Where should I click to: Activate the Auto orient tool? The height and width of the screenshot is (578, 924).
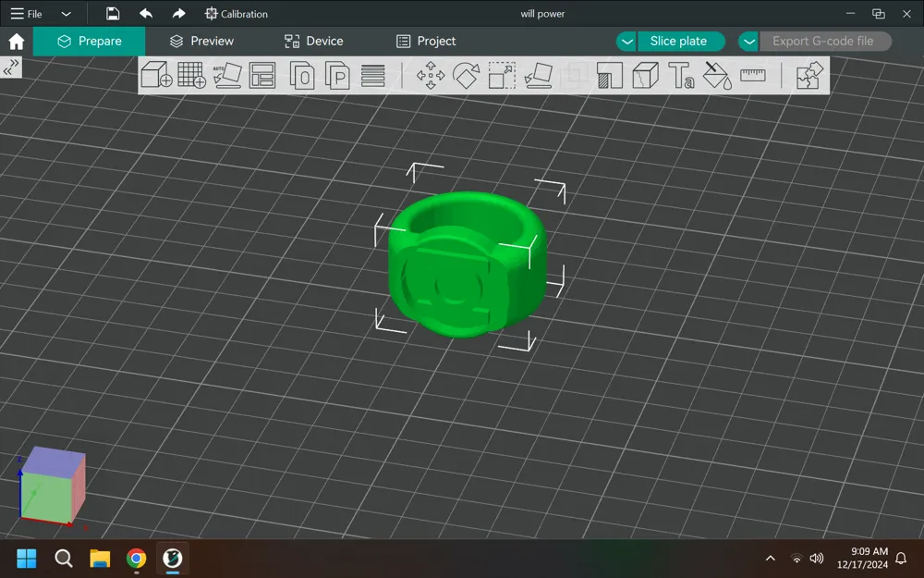(227, 75)
